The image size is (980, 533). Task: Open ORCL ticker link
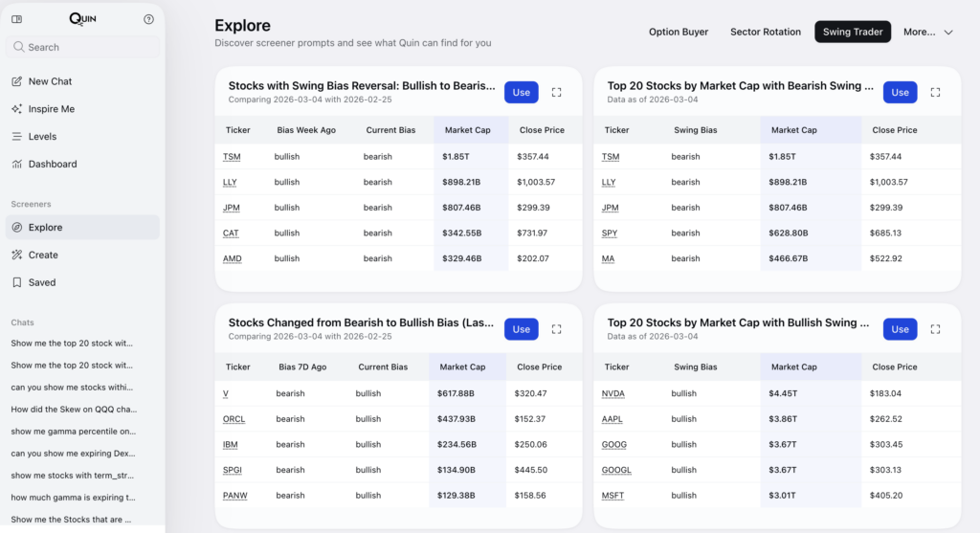click(x=234, y=419)
